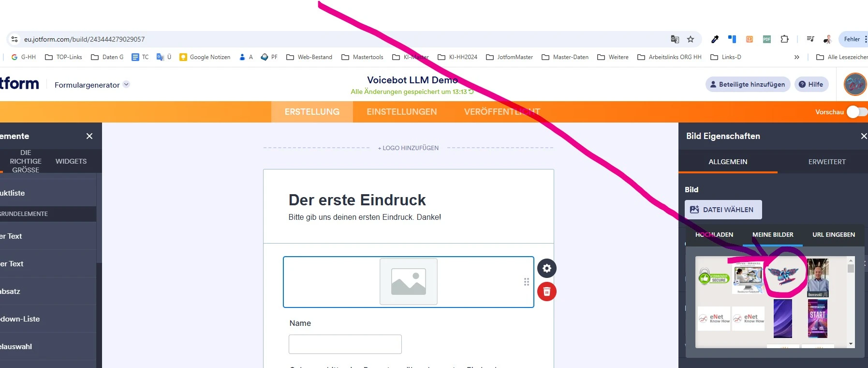Image resolution: width=868 pixels, height=368 pixels.
Task: Click the address bar URL
Action: click(x=85, y=39)
